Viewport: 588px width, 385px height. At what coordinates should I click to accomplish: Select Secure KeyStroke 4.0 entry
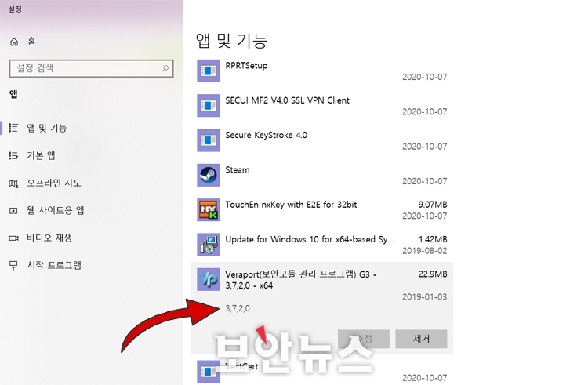(266, 136)
